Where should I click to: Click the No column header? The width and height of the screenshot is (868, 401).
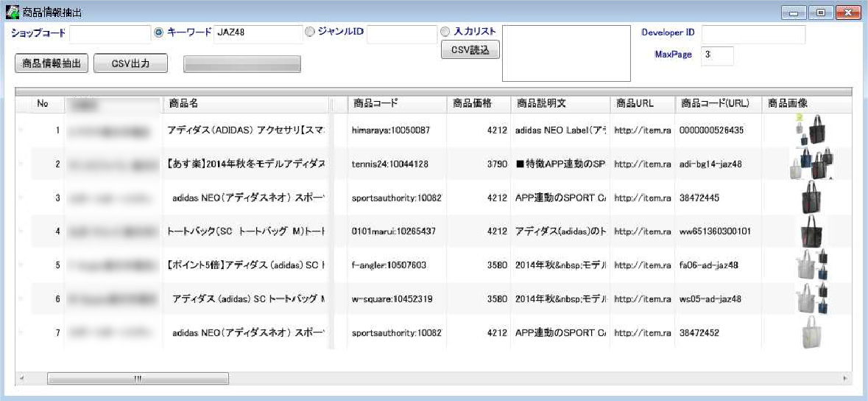(43, 103)
